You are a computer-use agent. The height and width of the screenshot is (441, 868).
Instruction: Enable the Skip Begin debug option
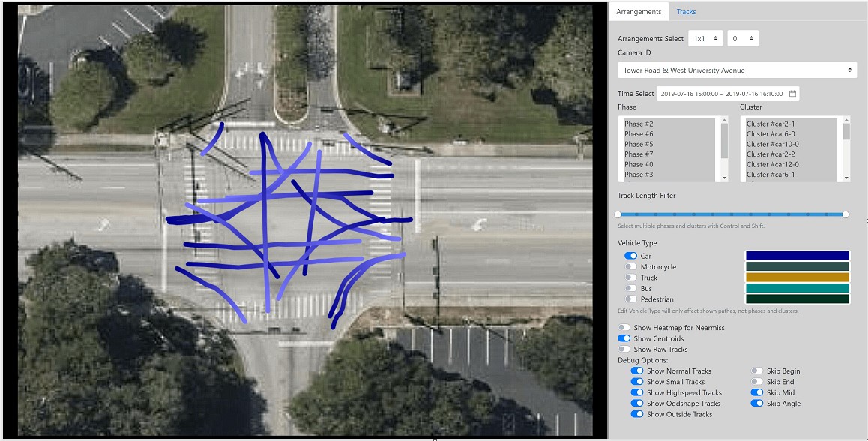pyautogui.click(x=757, y=370)
